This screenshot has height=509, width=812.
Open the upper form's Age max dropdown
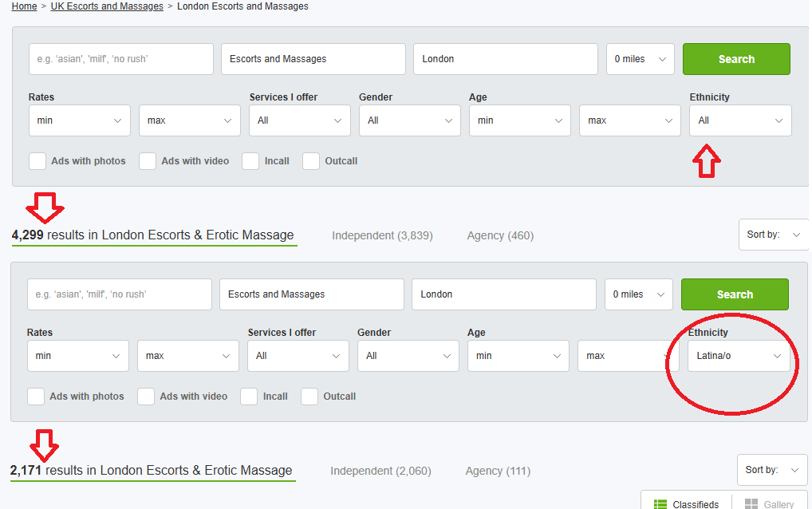(629, 120)
